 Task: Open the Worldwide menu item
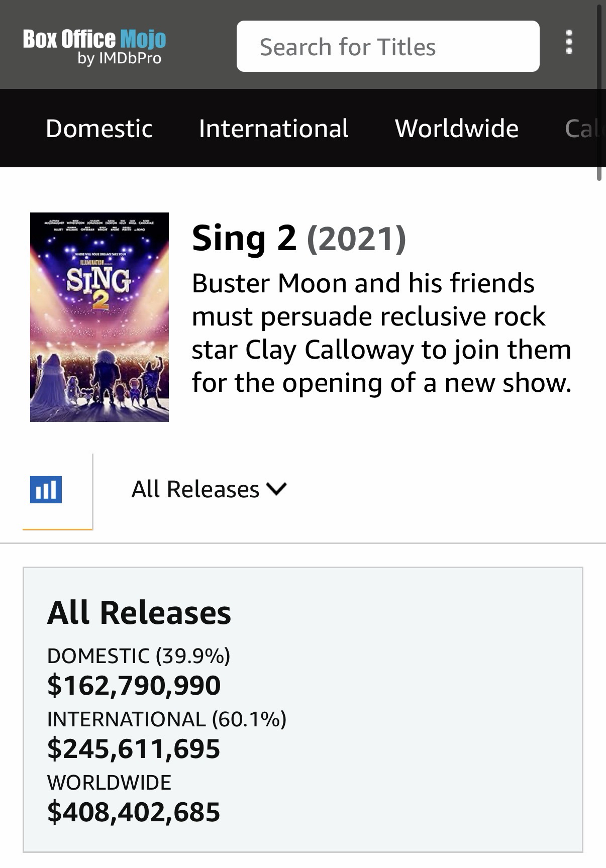coord(456,129)
